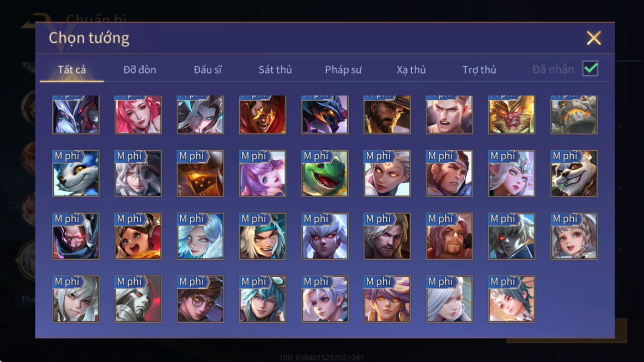
Task: Close the Chọn tướng dialog
Action: pos(593,38)
